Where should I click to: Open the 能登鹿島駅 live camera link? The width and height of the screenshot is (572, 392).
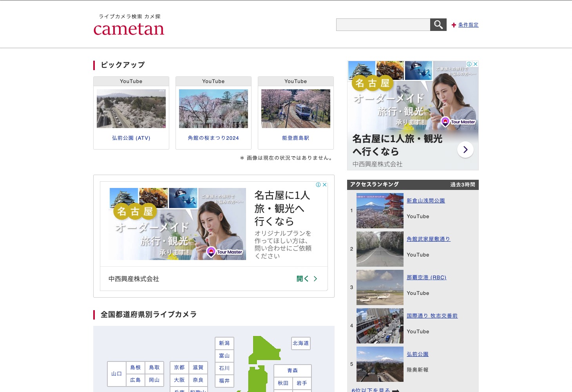point(295,138)
